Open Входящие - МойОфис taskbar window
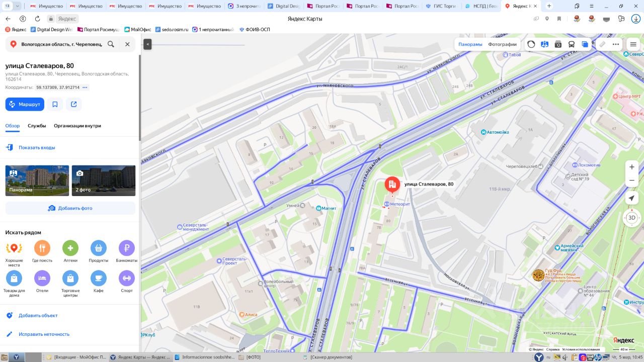The image size is (644, 362). click(76, 357)
